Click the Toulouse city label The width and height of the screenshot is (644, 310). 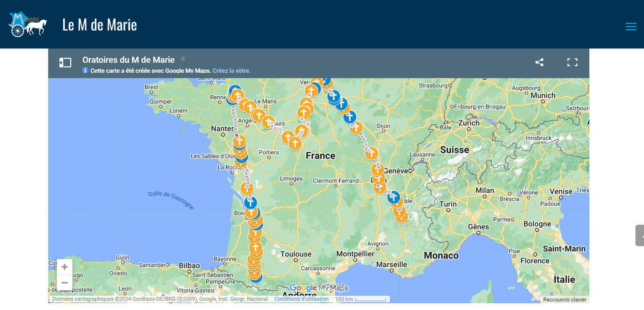tap(296, 254)
